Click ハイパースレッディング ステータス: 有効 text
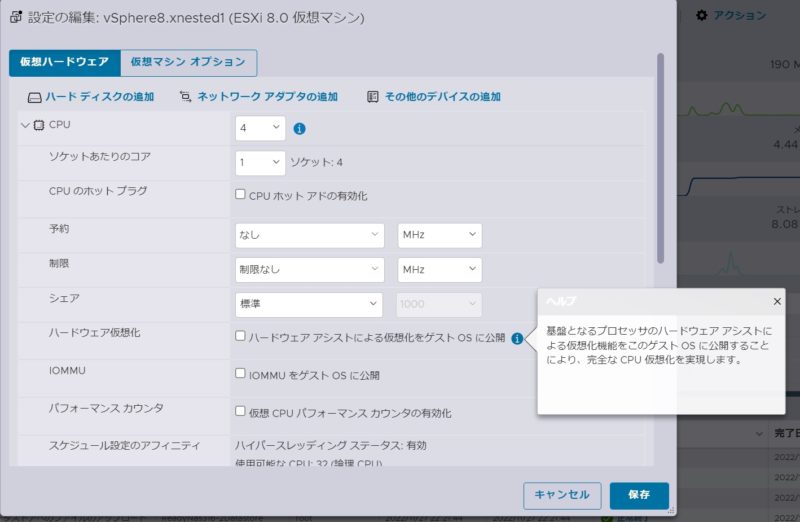800x522 pixels. (x=331, y=445)
